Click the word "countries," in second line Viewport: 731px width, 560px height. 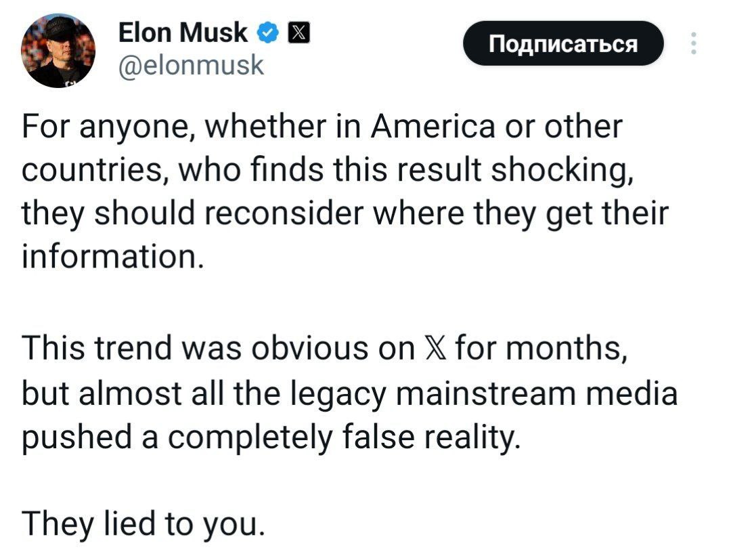[96, 170]
